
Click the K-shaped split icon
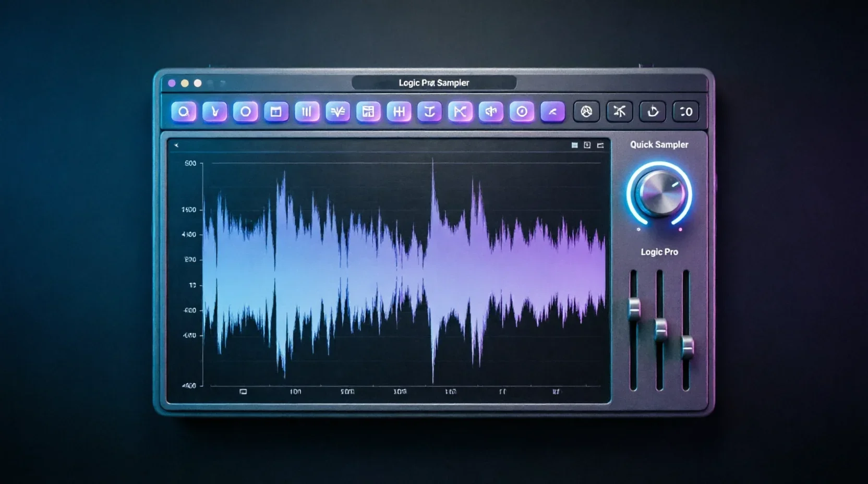[x=460, y=112]
